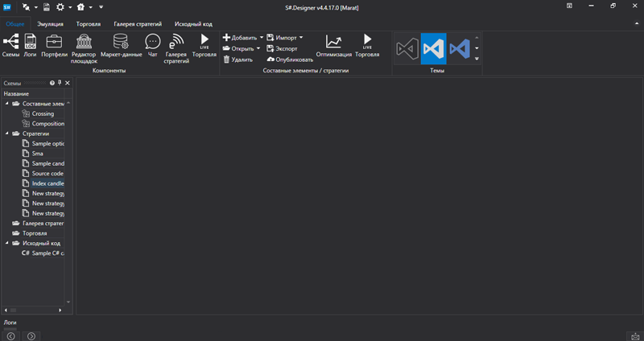Click the Оптимизация chart icon
Screen dimensions: 644x341
[x=333, y=46]
